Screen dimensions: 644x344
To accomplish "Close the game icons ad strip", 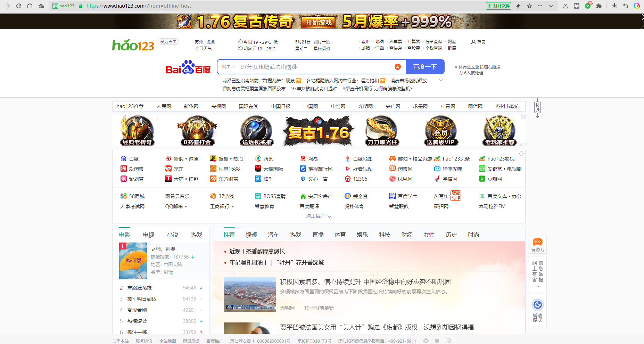I will tap(523, 117).
